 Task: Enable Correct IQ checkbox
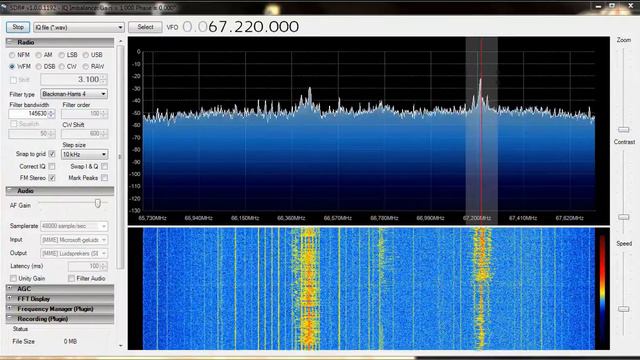(52, 166)
